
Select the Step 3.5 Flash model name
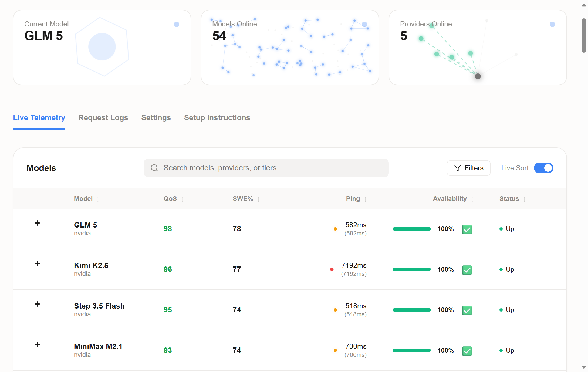point(99,306)
